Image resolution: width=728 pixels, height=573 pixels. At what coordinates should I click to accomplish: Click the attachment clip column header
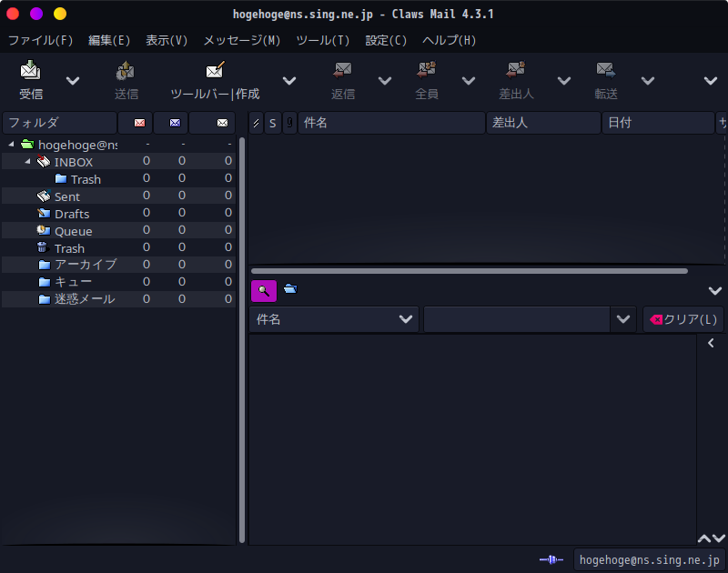(x=289, y=123)
